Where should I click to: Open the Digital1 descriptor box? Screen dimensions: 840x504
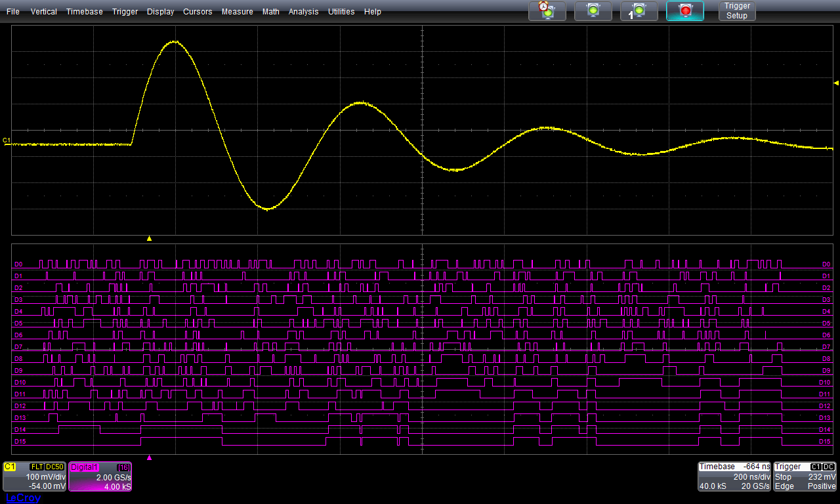(x=100, y=476)
